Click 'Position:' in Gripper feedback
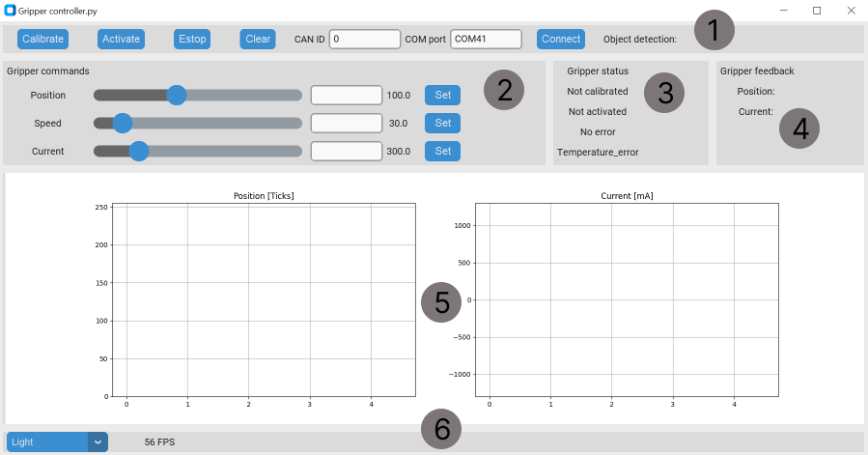The width and height of the screenshot is (868, 455). point(756,91)
